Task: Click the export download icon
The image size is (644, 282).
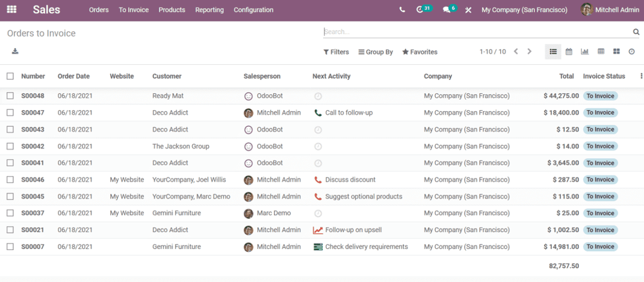Action: [x=15, y=52]
